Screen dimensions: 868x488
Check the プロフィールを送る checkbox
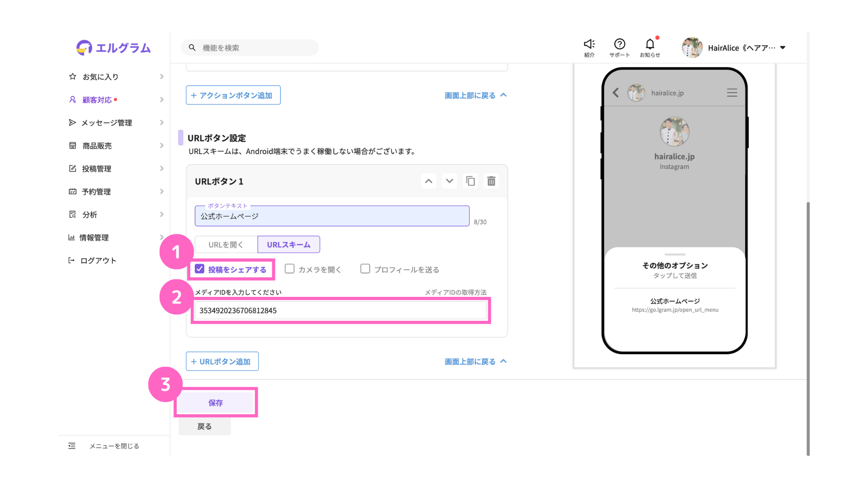coord(365,269)
